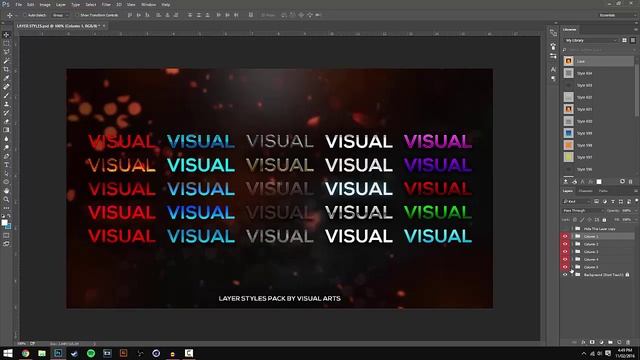
Task: Open the Pass Through blend mode dropdown
Action: [x=583, y=211]
